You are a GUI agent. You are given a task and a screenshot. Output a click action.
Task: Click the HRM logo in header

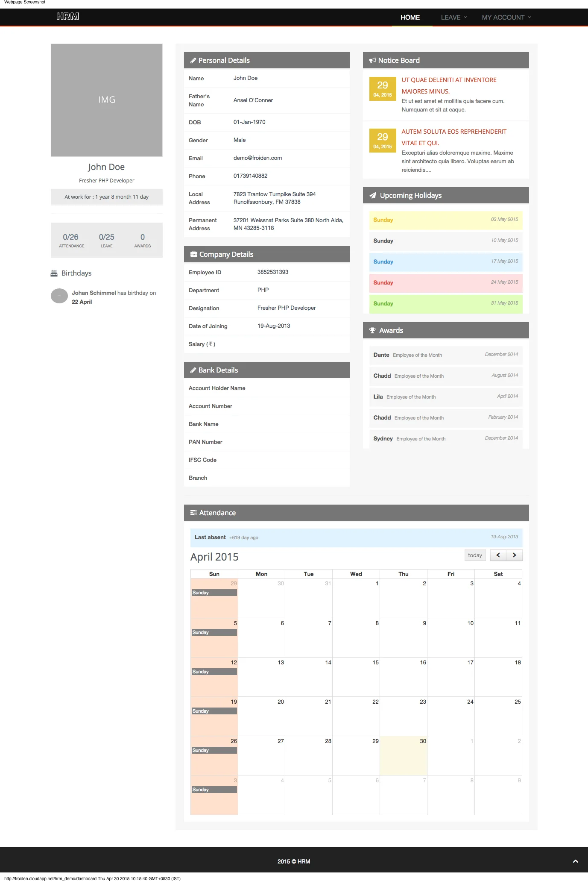68,16
